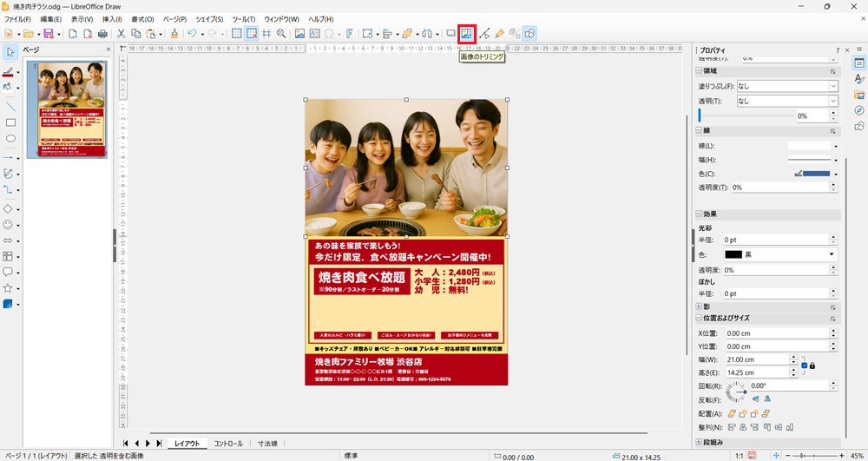This screenshot has height=461, width=868.
Task: Open the sidebar Navigator compass icon
Action: coord(859,110)
